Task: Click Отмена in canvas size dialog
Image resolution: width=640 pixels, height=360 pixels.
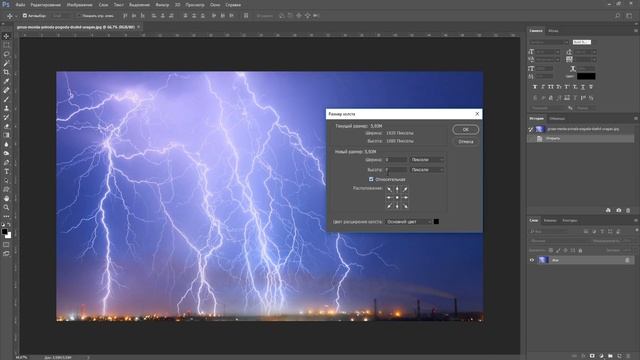Action: coord(466,142)
